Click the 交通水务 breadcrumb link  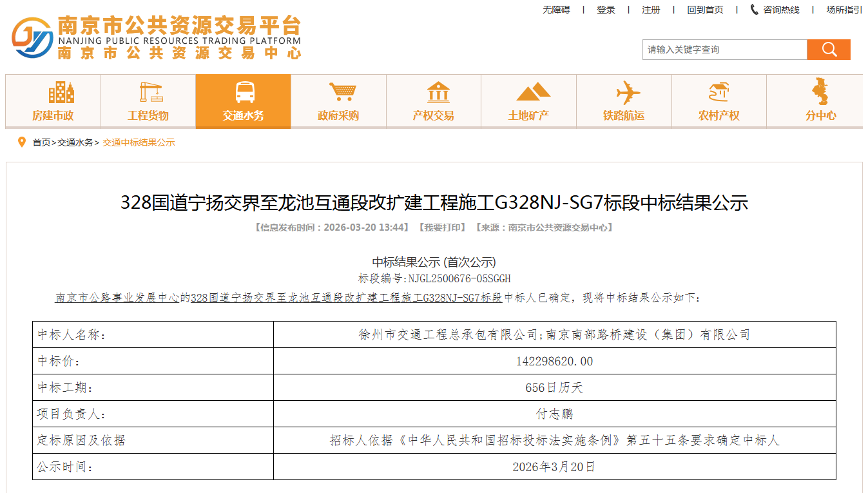(x=75, y=142)
